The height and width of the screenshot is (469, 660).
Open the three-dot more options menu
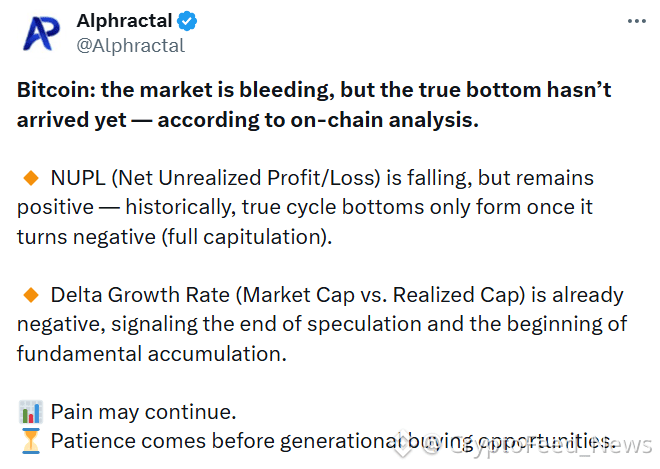click(636, 21)
